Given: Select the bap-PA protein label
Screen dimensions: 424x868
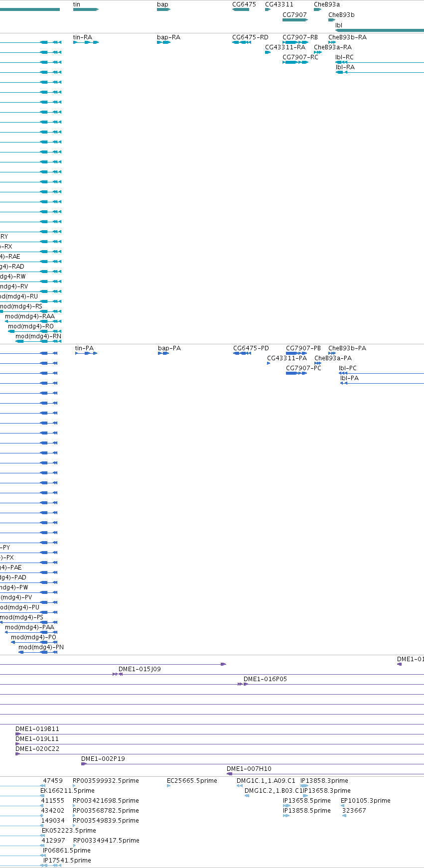Looking at the screenshot, I should [x=169, y=348].
